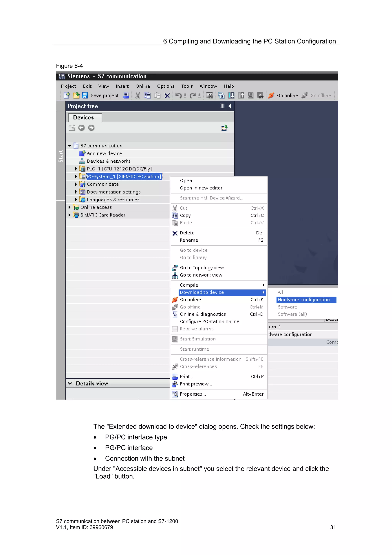
Task: Click the Start runtime RT toolbar icon
Action: click(x=260, y=95)
